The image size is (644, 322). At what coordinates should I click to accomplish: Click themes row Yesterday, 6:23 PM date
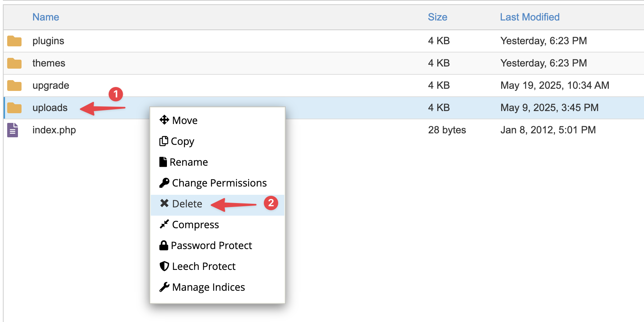coord(544,63)
